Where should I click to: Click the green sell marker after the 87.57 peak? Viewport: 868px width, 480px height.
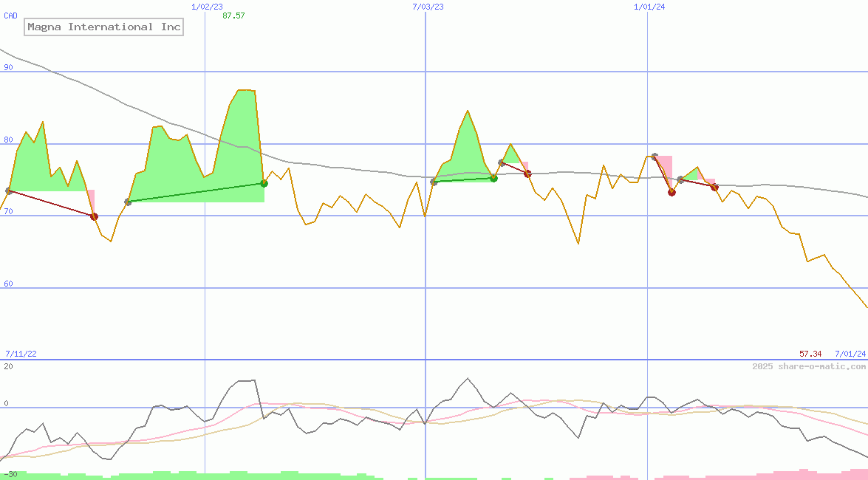[264, 183]
